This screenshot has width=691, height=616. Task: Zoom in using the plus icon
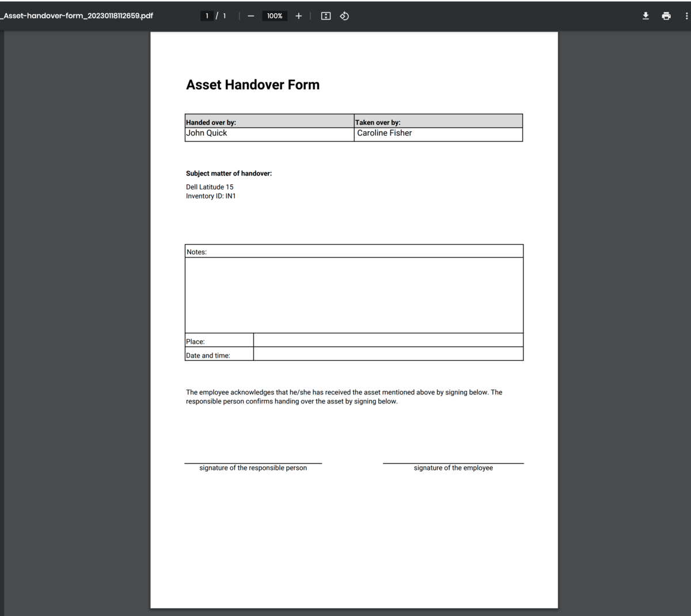click(298, 16)
